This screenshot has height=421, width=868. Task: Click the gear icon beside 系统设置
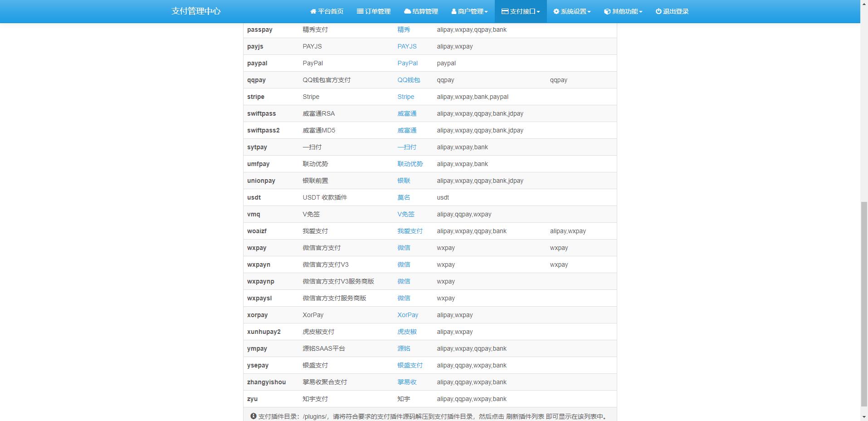[556, 11]
